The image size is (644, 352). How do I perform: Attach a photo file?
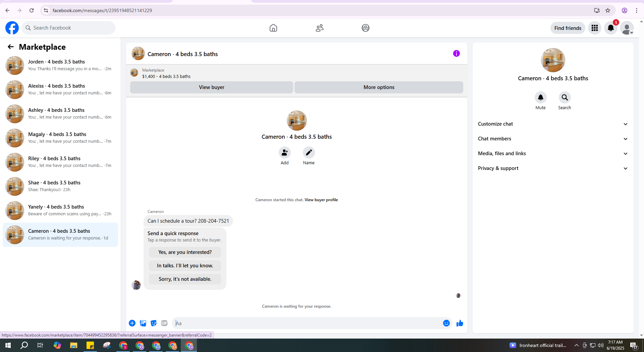(x=143, y=323)
